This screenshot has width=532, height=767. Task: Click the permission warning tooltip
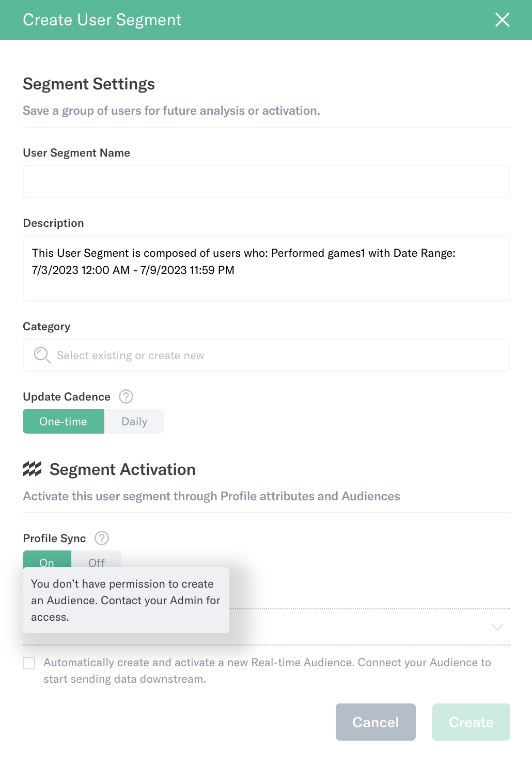[x=126, y=600]
